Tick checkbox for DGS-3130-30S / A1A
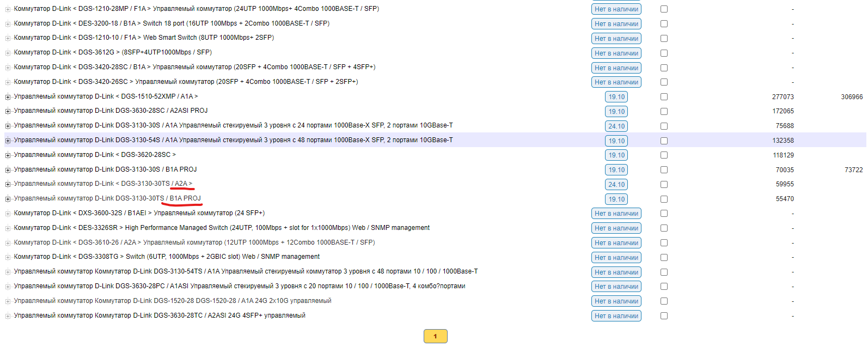This screenshot has width=868, height=346. pos(664,126)
